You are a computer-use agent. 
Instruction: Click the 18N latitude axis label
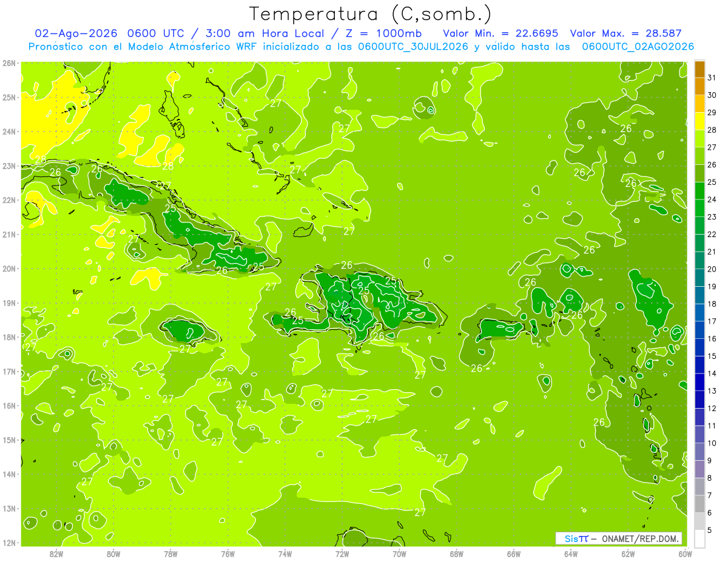point(9,337)
